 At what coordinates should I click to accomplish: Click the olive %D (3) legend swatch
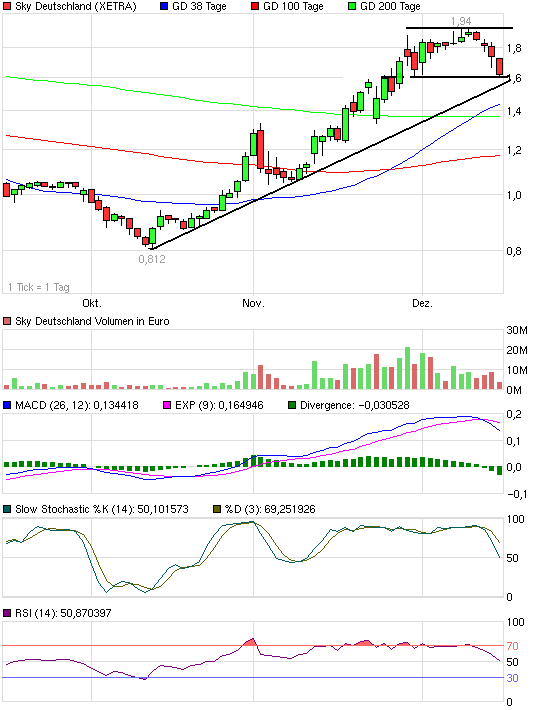[x=217, y=509]
